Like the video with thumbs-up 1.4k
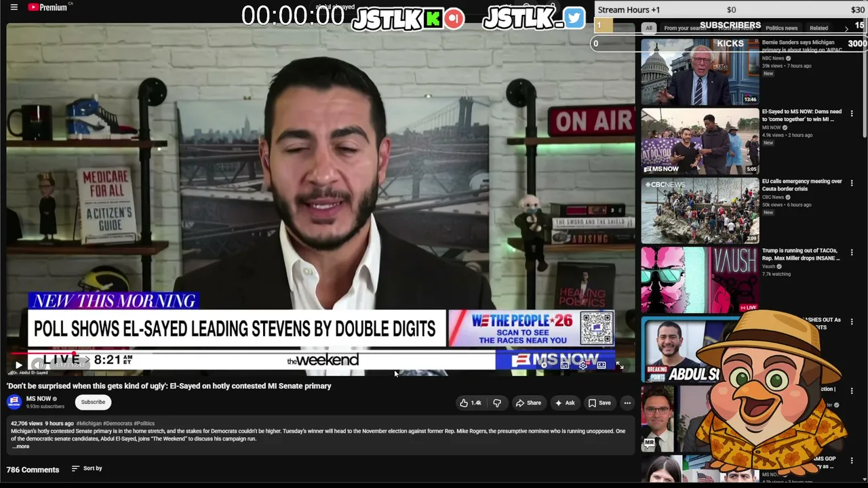868x488 pixels. 471,403
